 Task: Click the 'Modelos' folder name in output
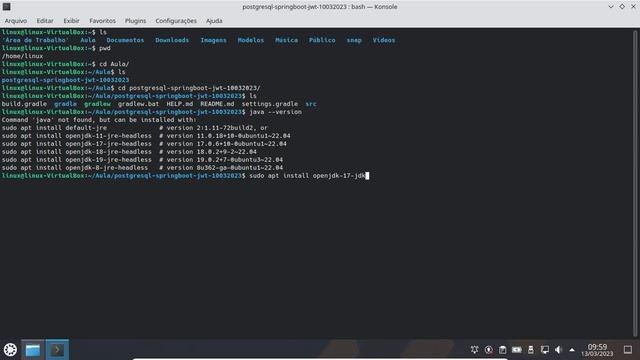(251, 40)
